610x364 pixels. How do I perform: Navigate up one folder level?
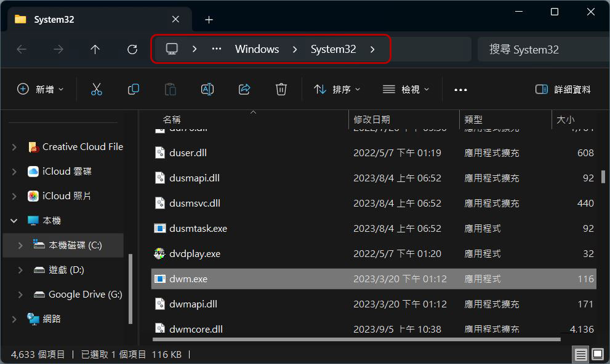(95, 49)
